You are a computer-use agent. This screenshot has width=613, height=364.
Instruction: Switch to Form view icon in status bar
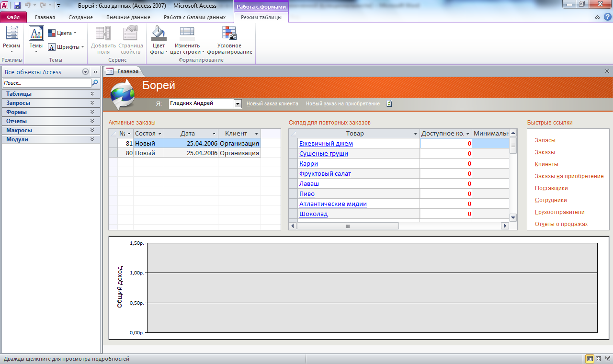coord(590,359)
